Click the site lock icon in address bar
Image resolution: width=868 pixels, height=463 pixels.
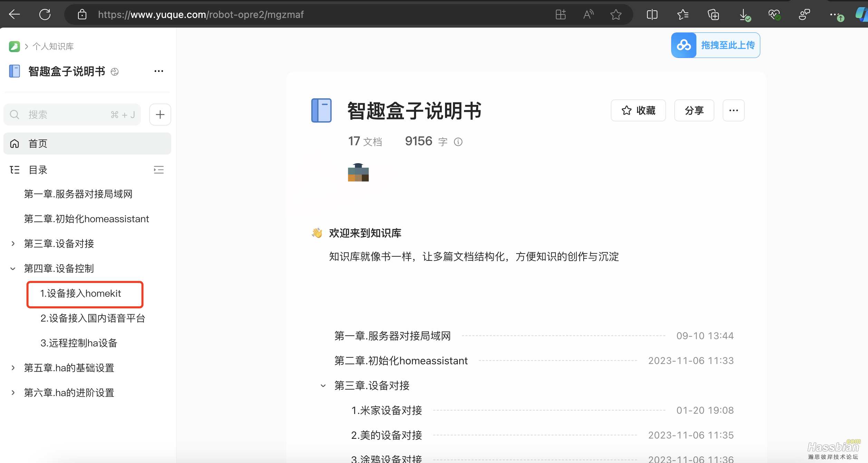[82, 14]
